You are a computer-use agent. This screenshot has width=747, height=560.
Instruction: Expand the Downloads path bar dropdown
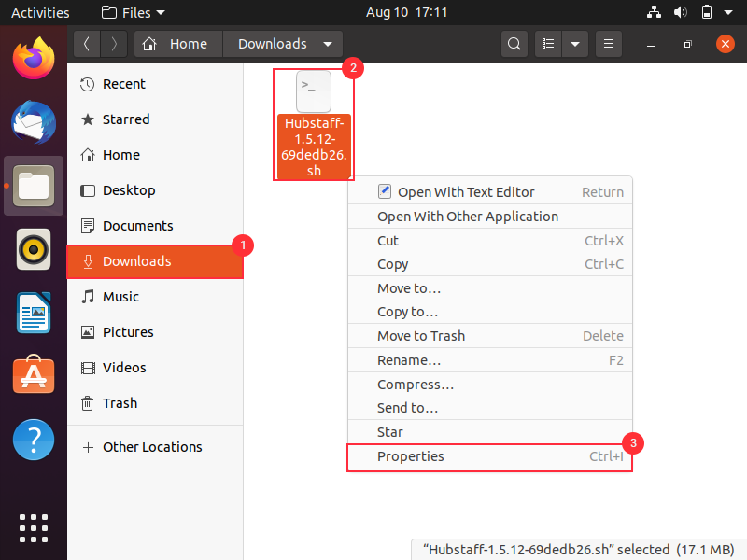(328, 44)
